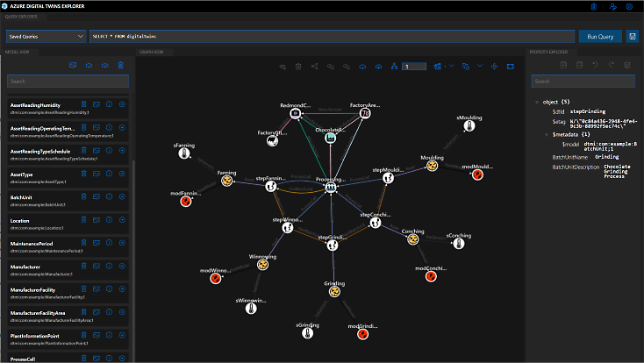
Task: Select the Grinding twin node in graph
Action: coord(334,292)
